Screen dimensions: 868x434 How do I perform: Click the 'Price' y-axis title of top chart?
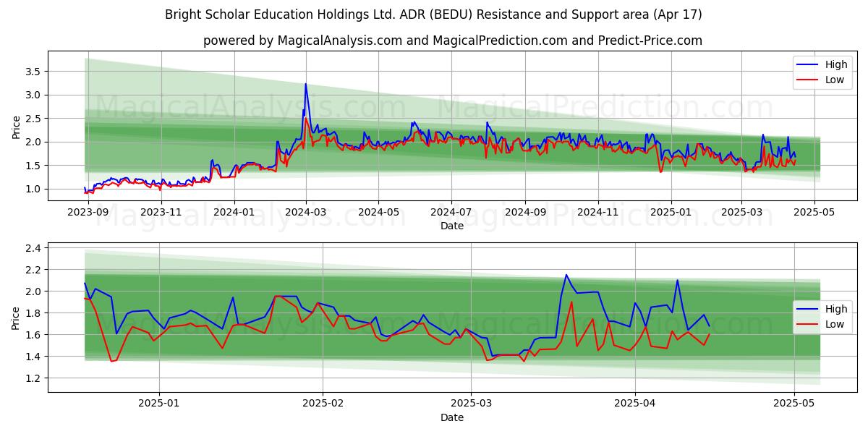click(x=16, y=127)
